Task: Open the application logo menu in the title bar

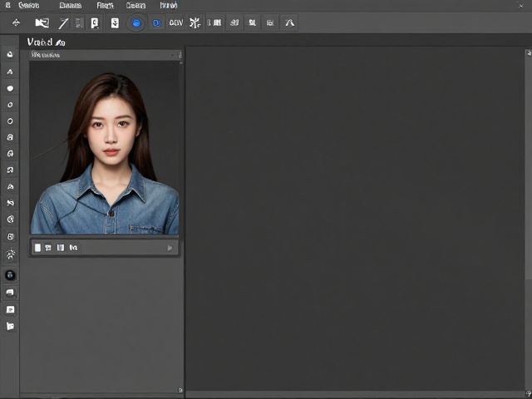Action: [x=7, y=5]
